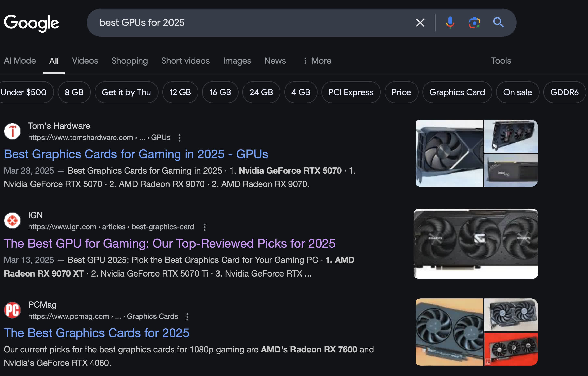Open Best Graphics Cards for Gaming link

tap(136, 154)
